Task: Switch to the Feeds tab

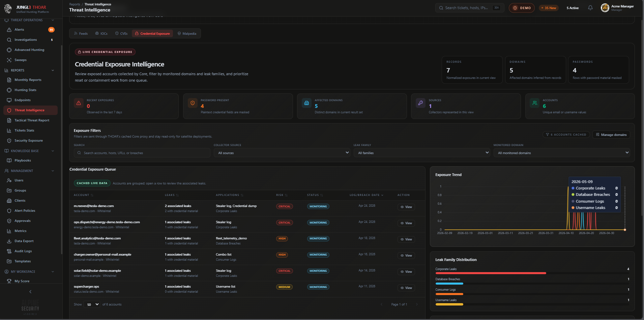Action: click(81, 34)
